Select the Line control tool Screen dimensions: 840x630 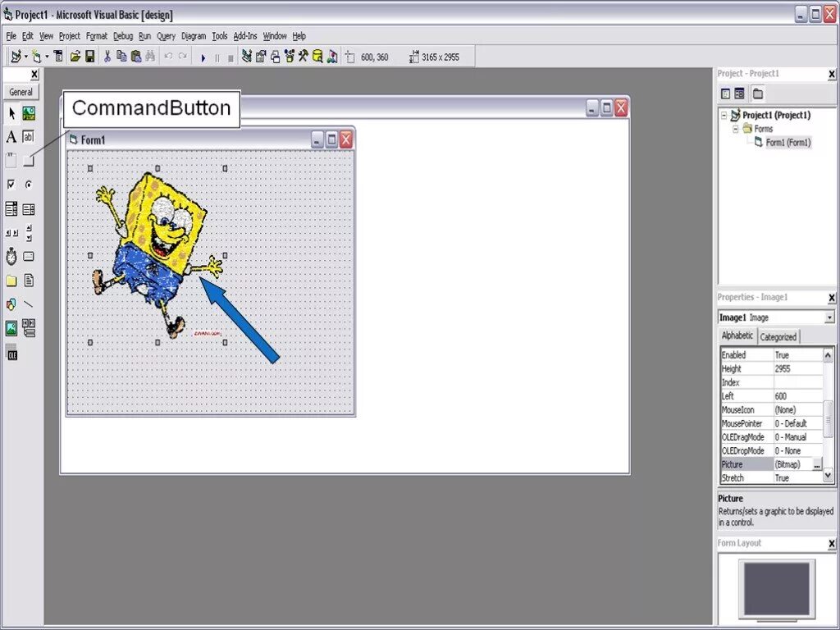point(29,304)
